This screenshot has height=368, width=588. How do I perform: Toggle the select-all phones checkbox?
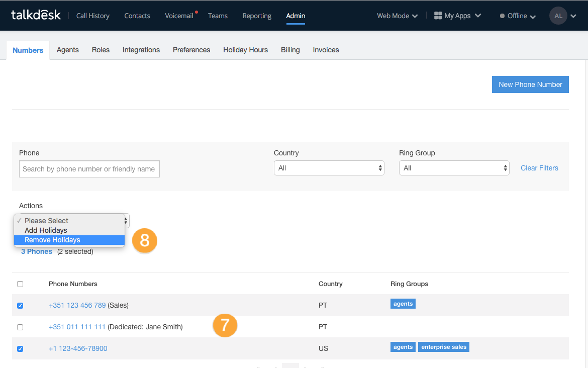point(20,284)
